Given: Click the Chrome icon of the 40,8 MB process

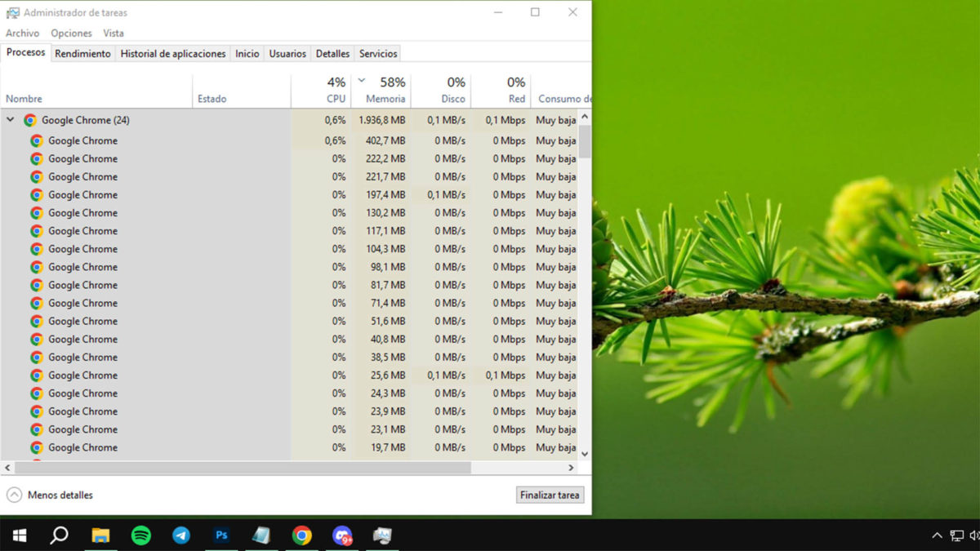Looking at the screenshot, I should 37,339.
